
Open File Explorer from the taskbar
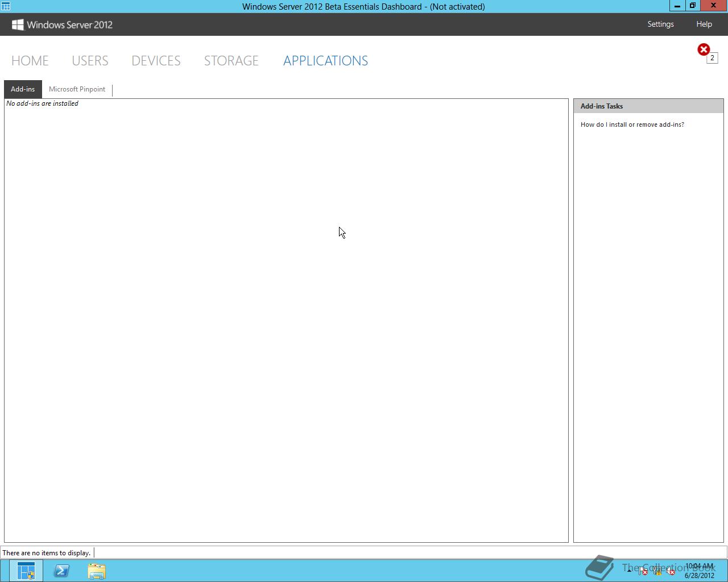(x=97, y=571)
